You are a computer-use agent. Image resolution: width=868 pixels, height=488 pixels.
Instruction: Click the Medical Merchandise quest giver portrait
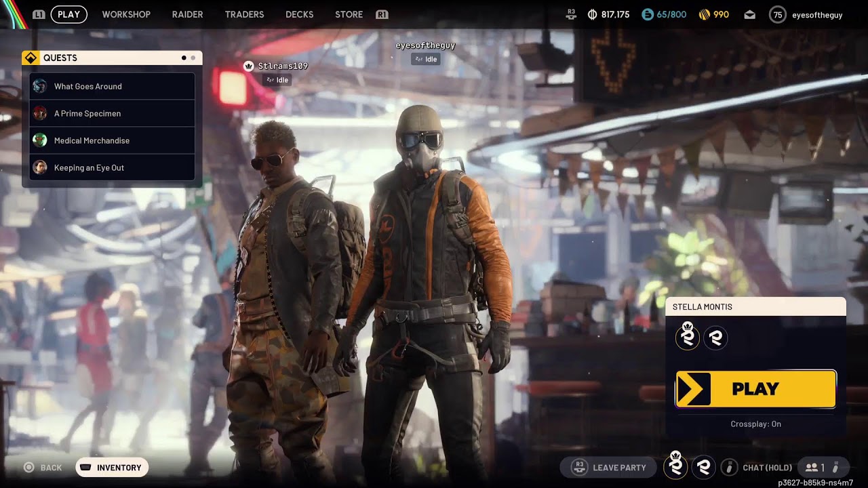tap(40, 140)
